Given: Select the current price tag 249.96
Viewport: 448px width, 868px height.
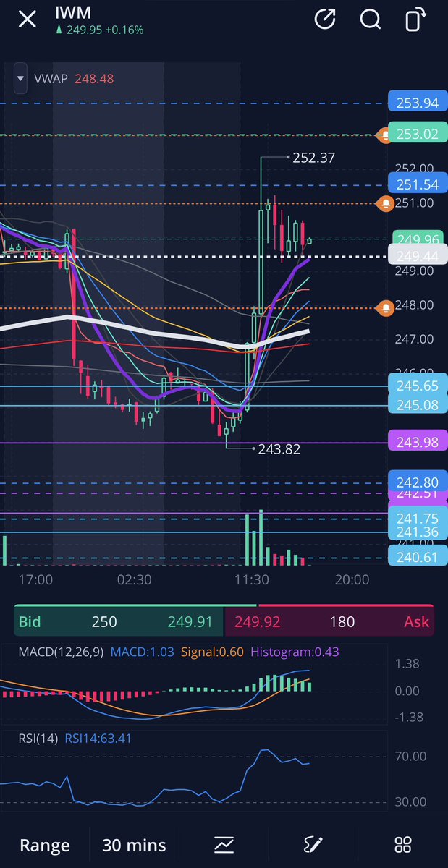Looking at the screenshot, I should tap(417, 239).
